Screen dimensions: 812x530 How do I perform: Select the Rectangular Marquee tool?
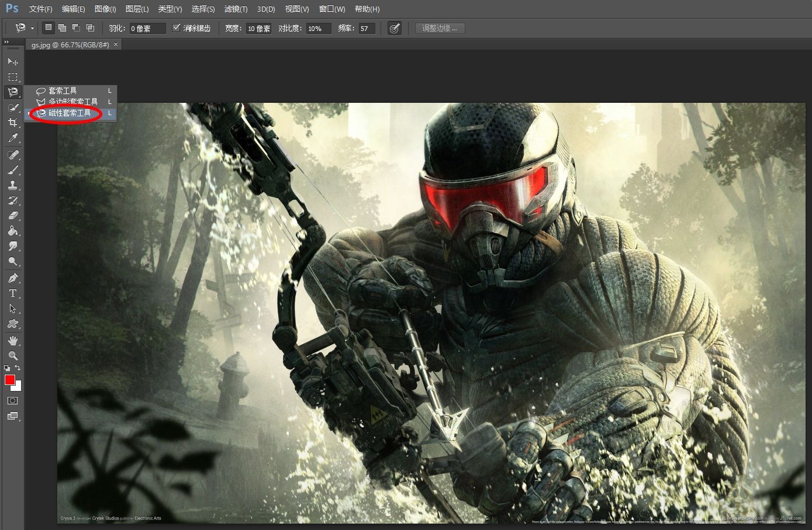click(12, 77)
